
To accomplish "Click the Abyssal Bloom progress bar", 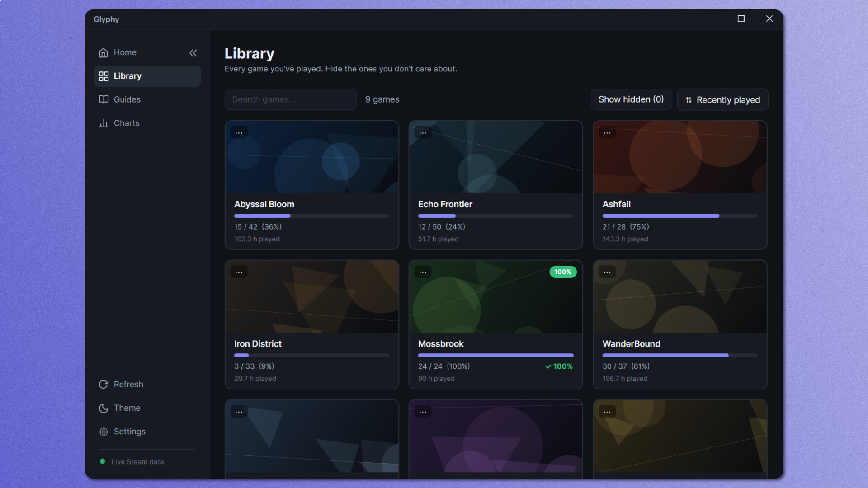I will [x=311, y=216].
